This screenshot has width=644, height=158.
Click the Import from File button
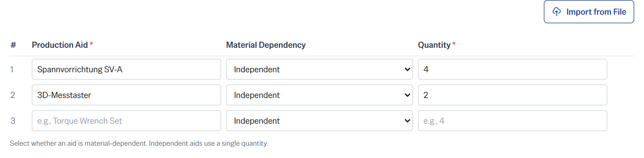(x=589, y=12)
